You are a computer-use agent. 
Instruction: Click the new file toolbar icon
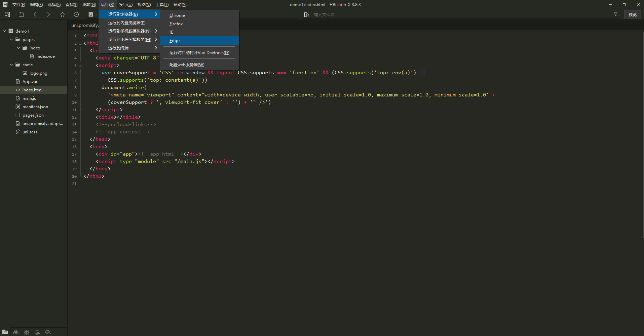(x=7, y=14)
